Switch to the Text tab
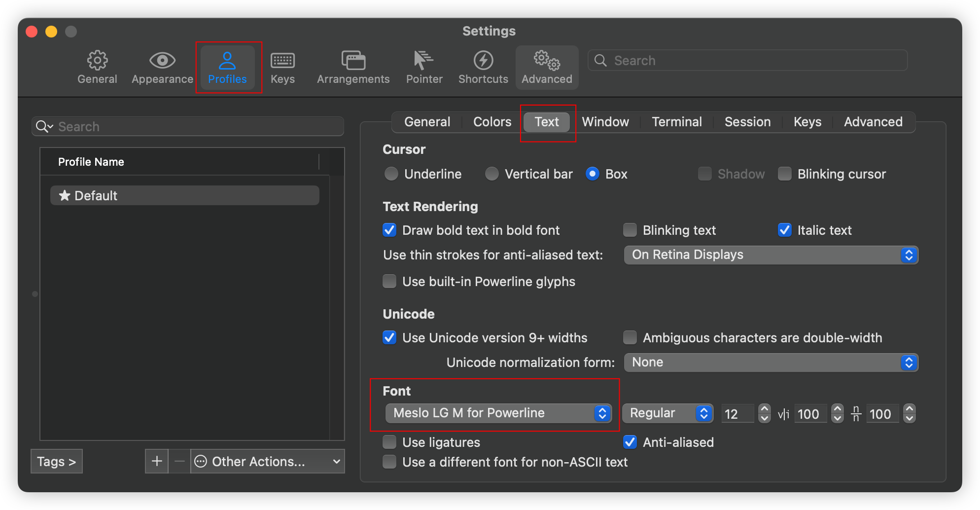Image resolution: width=980 pixels, height=510 pixels. coord(547,122)
